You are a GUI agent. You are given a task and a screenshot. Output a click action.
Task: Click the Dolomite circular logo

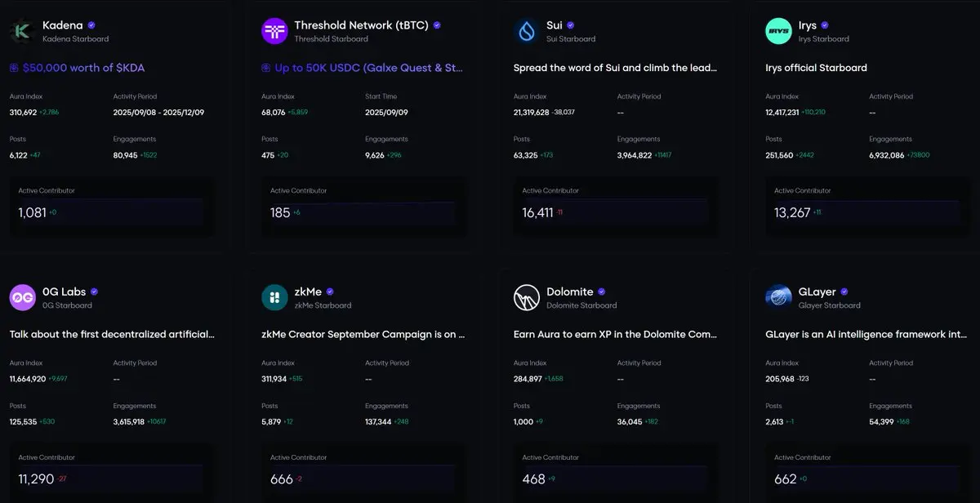point(527,298)
